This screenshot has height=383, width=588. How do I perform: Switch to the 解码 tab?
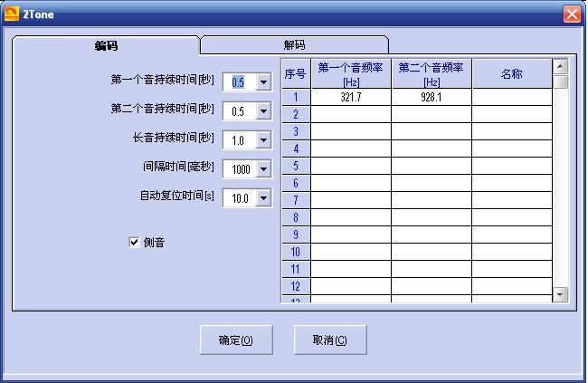coord(294,45)
